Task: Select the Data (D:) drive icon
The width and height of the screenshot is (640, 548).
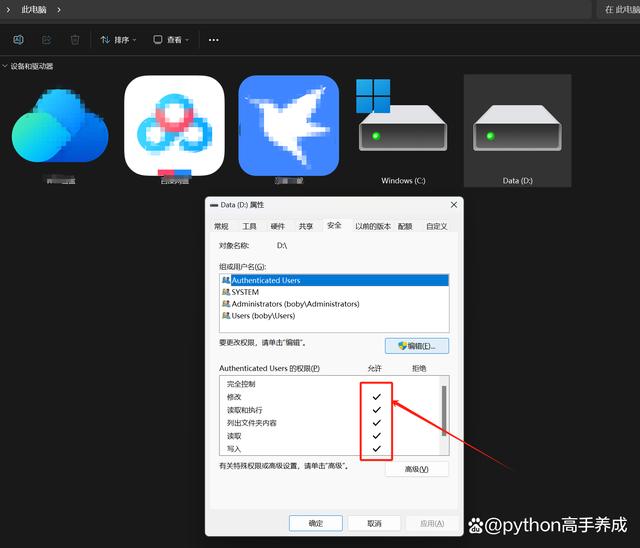Action: coord(517,130)
